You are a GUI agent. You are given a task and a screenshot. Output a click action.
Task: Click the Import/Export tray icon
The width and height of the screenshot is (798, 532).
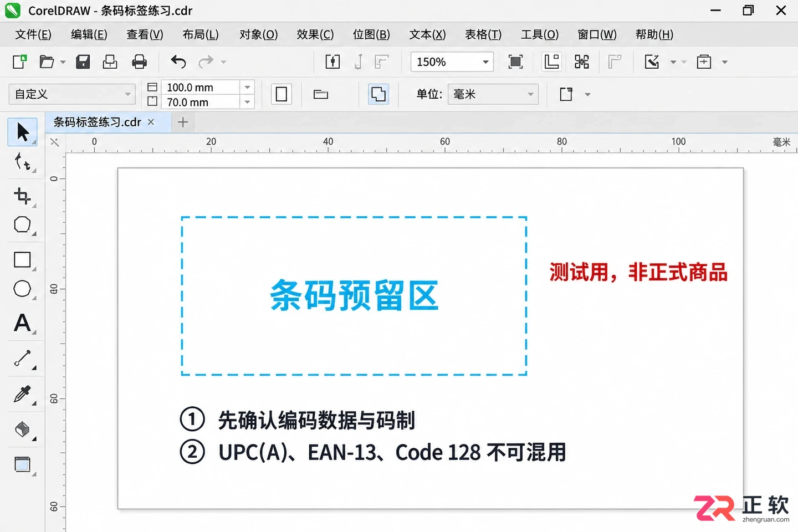[110, 62]
